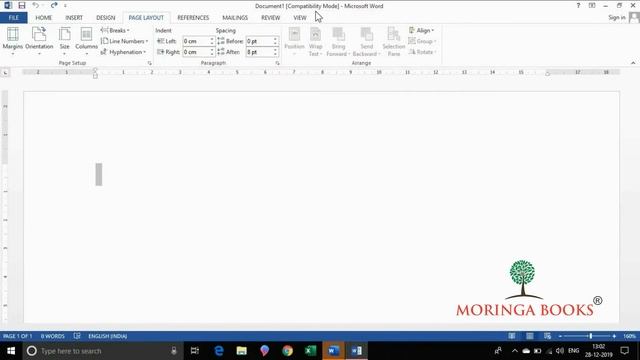Switch to the INSERT tab
The image size is (640, 360).
[74, 18]
